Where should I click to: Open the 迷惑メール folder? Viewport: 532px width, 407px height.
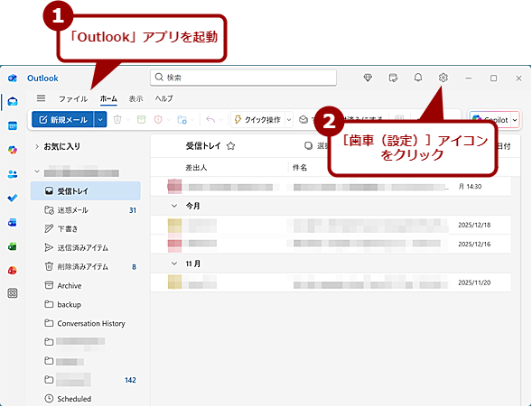(86, 210)
